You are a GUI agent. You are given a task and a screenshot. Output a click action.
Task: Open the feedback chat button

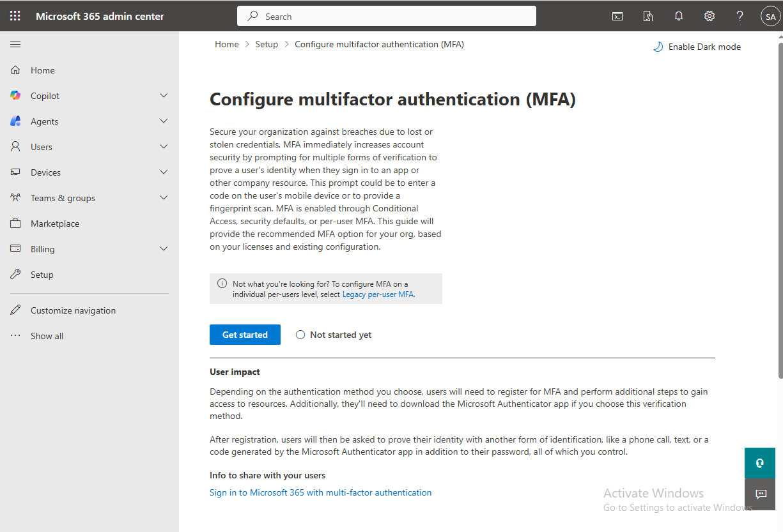point(760,494)
